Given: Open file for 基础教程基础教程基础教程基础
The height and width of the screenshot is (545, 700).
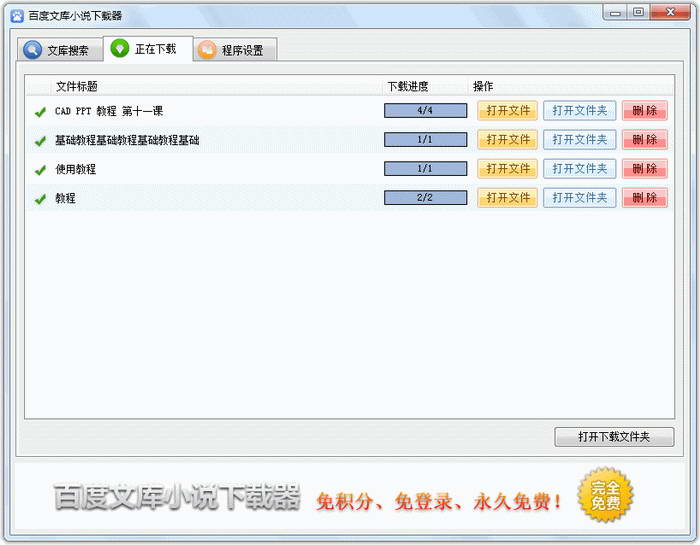Looking at the screenshot, I should [508, 139].
